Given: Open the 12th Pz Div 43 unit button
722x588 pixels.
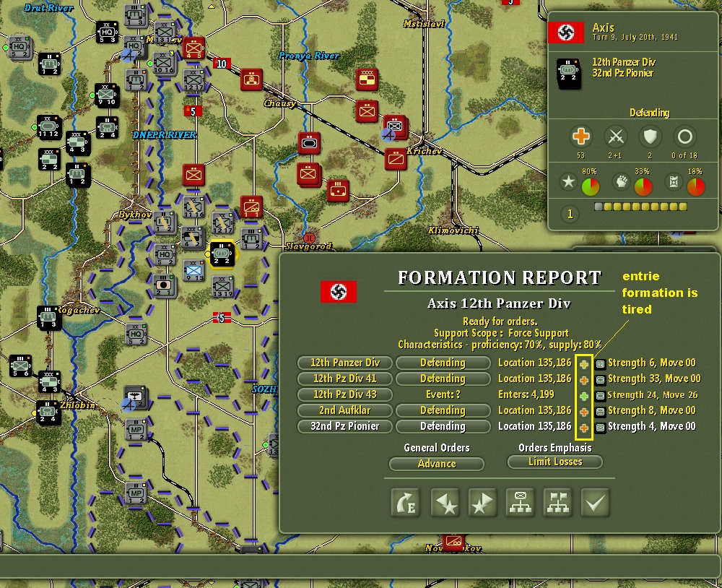Looking at the screenshot, I should click(x=345, y=395).
